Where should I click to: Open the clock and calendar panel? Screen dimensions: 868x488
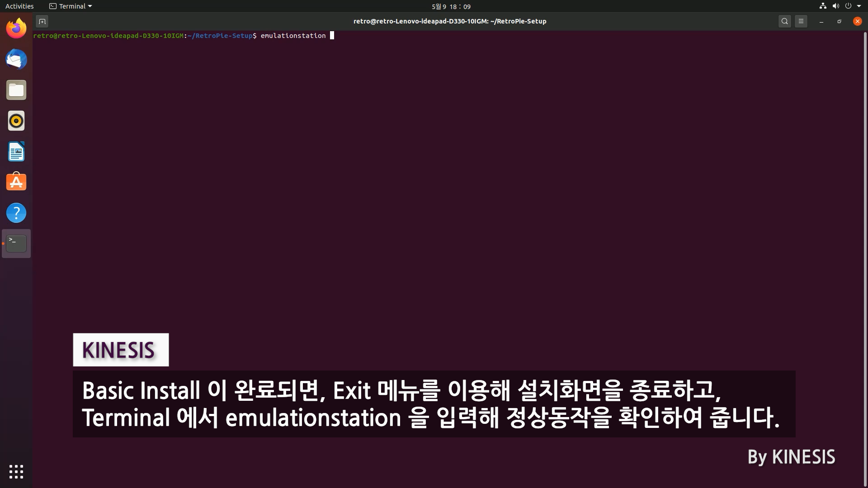click(x=451, y=6)
